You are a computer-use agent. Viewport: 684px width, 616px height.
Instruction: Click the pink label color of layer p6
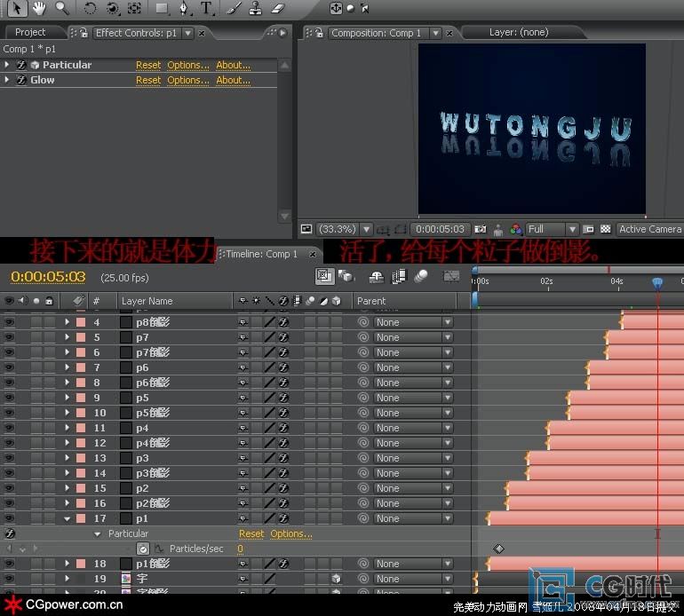[81, 367]
